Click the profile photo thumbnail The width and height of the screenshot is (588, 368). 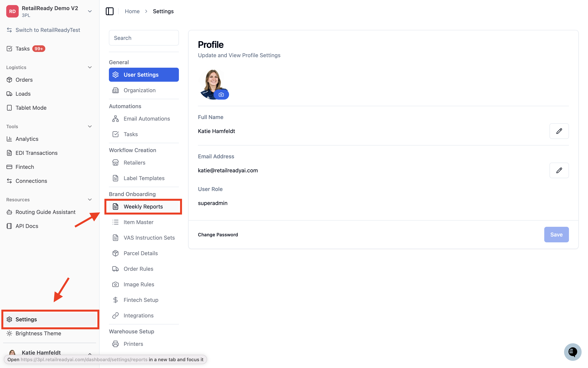[213, 84]
